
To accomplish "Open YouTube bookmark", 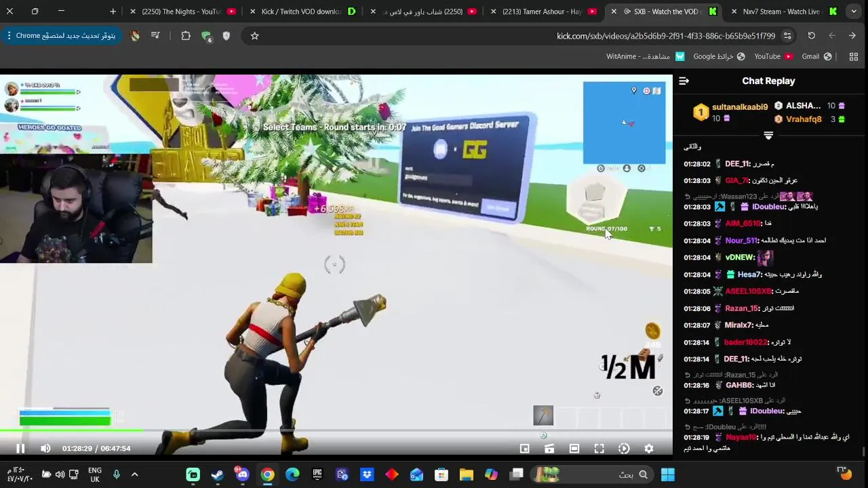I will [773, 56].
